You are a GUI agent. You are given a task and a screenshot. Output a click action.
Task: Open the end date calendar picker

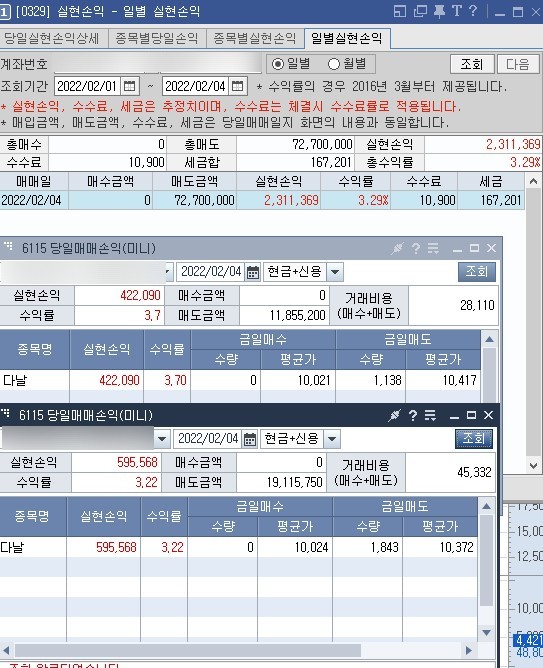coord(238,86)
